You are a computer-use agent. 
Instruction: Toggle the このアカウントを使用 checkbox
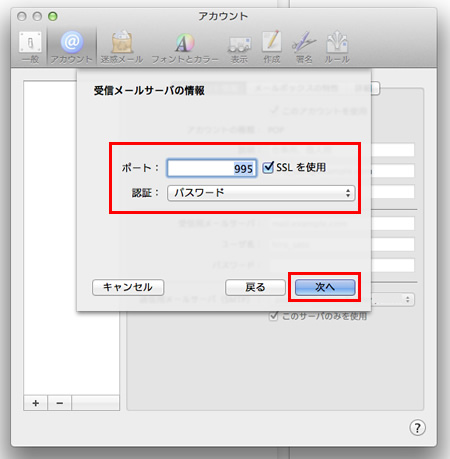274,110
